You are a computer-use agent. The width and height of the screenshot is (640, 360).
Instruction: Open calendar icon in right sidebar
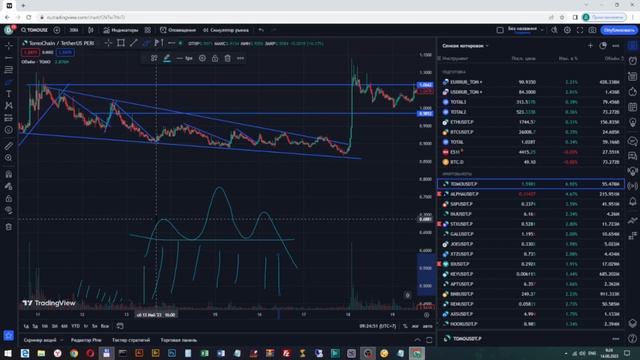(x=633, y=107)
